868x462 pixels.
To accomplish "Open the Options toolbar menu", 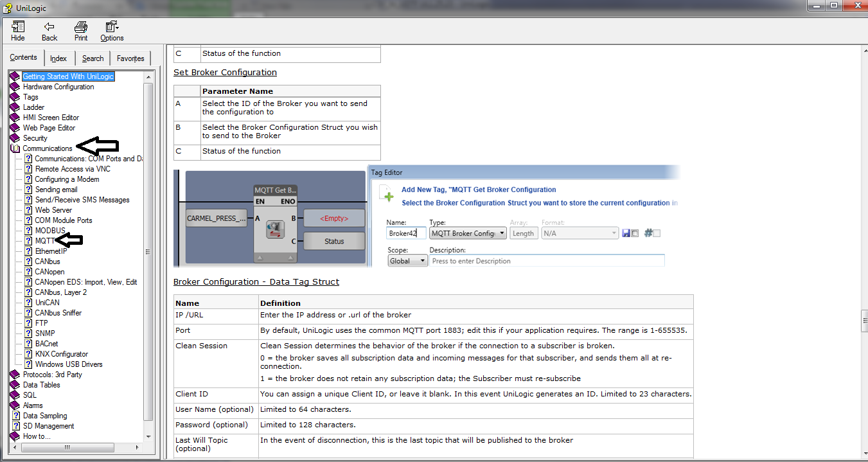I will coord(112,31).
